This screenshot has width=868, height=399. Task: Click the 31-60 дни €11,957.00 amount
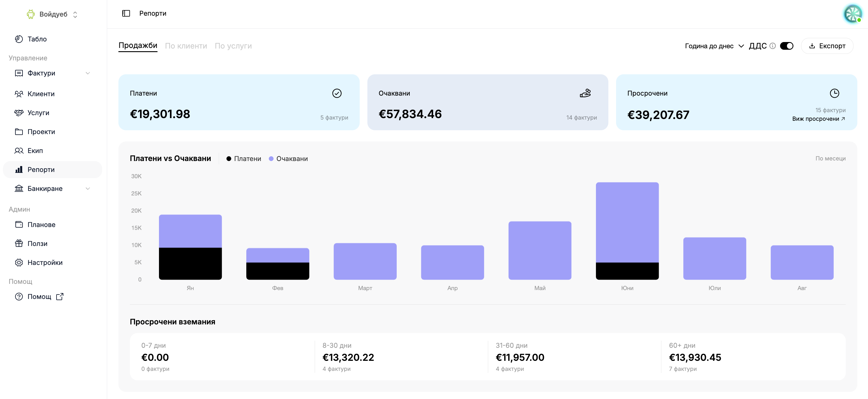520,357
